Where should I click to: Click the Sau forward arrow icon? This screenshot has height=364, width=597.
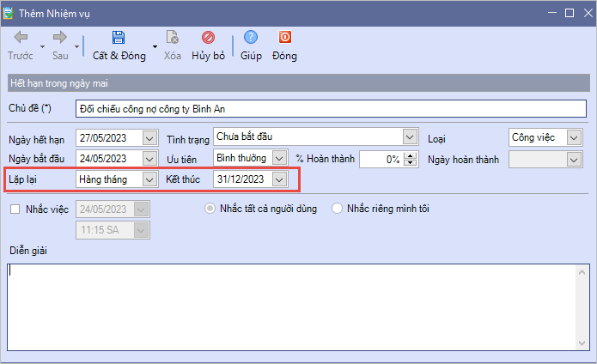click(x=60, y=38)
